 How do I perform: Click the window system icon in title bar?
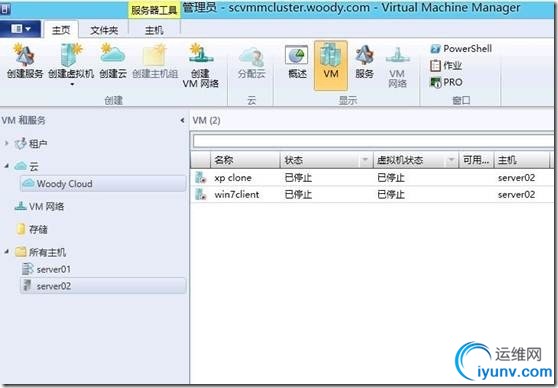[5, 9]
